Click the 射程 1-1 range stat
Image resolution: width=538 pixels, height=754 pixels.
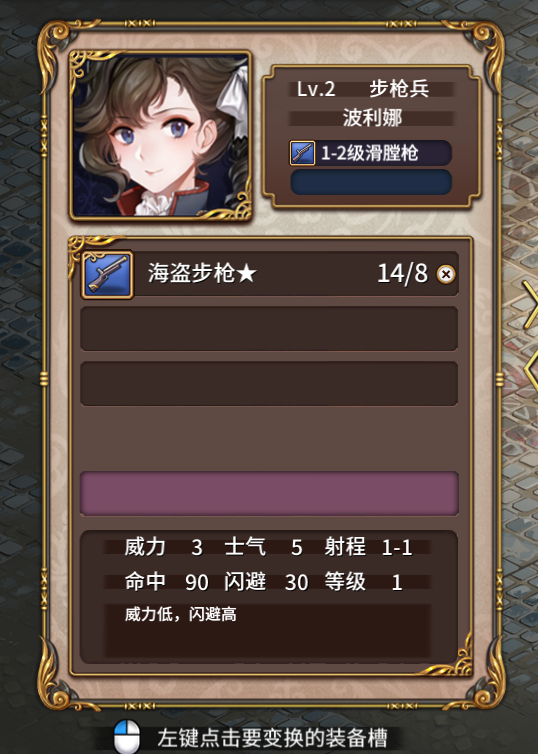point(368,547)
